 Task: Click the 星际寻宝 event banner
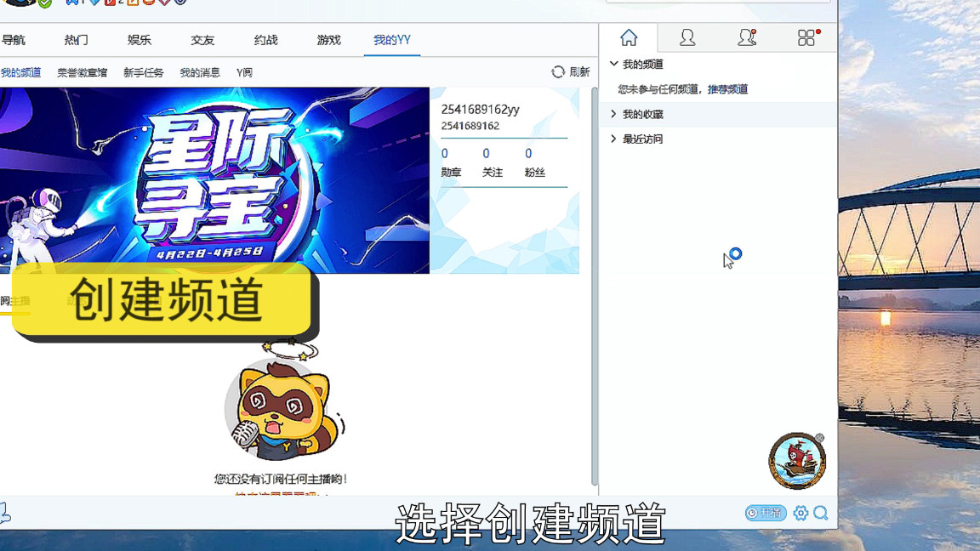click(214, 180)
